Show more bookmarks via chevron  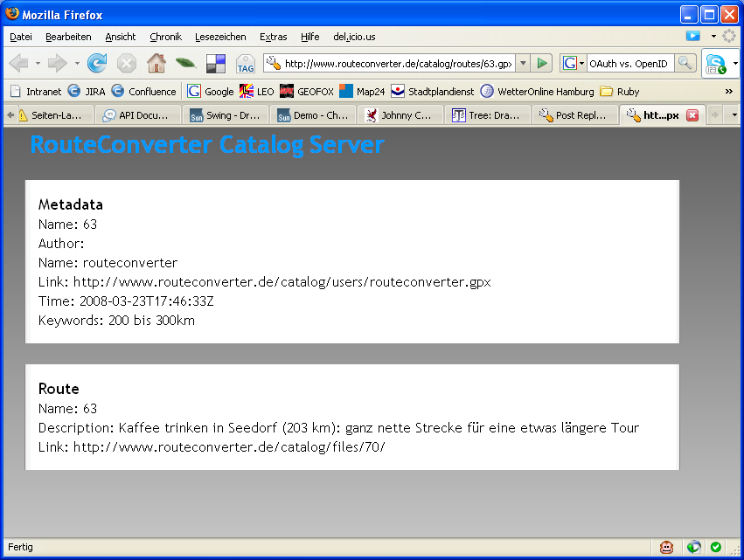(728, 91)
